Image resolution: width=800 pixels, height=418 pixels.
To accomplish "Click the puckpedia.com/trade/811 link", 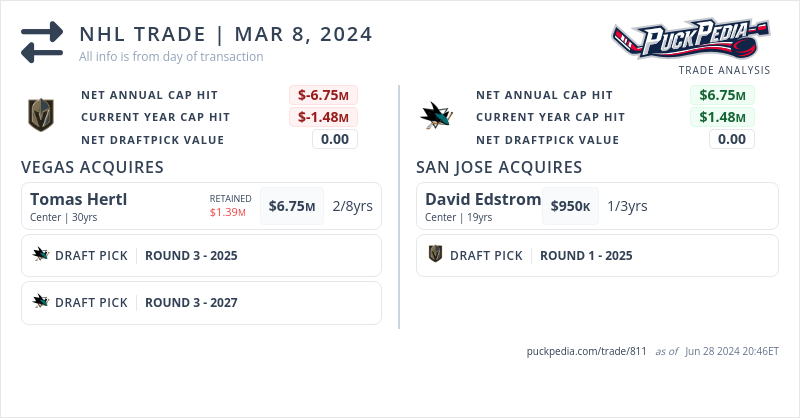I will 586,351.
